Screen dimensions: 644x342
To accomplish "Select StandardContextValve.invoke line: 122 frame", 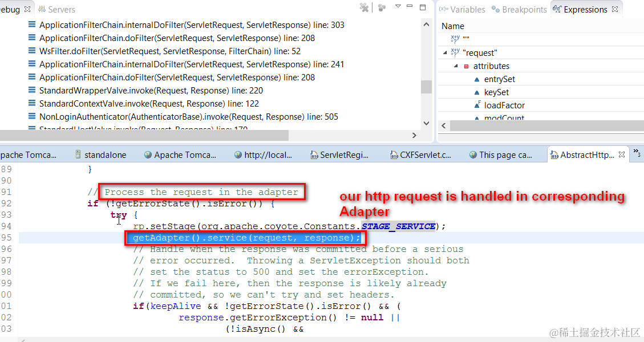I will [x=149, y=104].
